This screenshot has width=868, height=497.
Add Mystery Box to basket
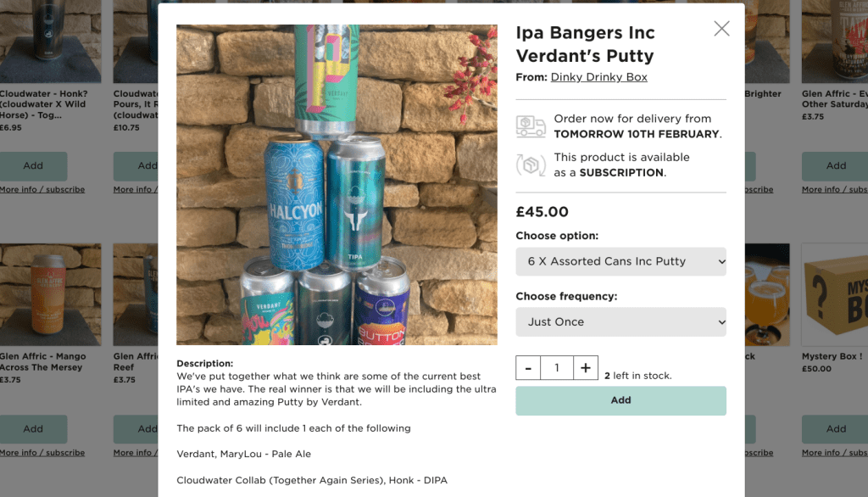(835, 429)
